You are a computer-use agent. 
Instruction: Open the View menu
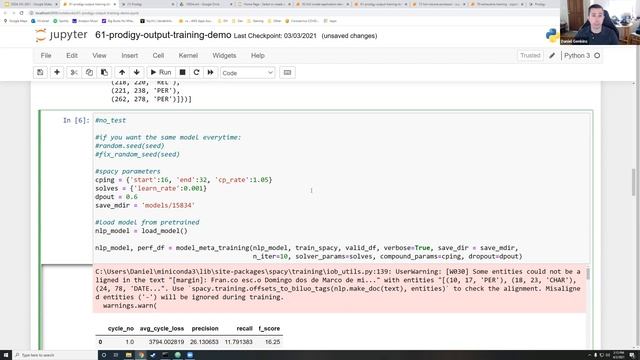pyautogui.click(x=99, y=56)
